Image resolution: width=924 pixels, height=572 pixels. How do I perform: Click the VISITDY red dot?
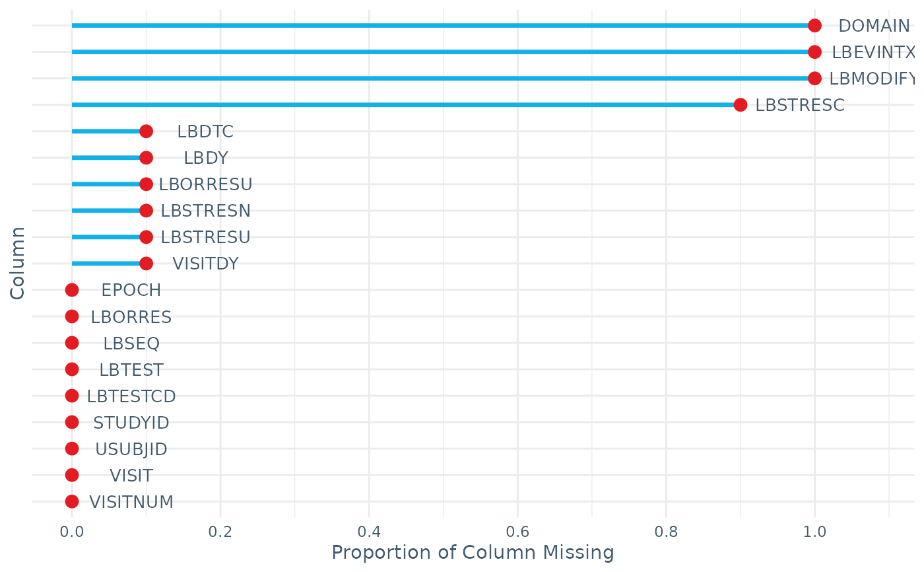pyautogui.click(x=147, y=264)
